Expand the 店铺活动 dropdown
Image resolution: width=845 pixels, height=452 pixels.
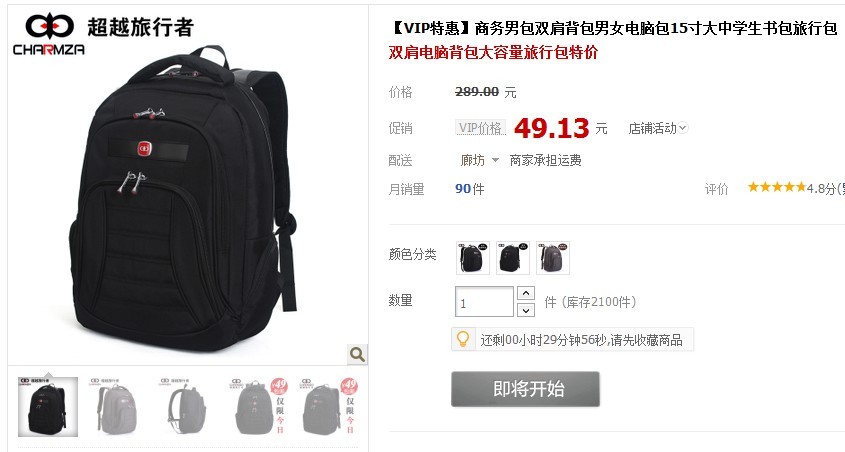(658, 128)
